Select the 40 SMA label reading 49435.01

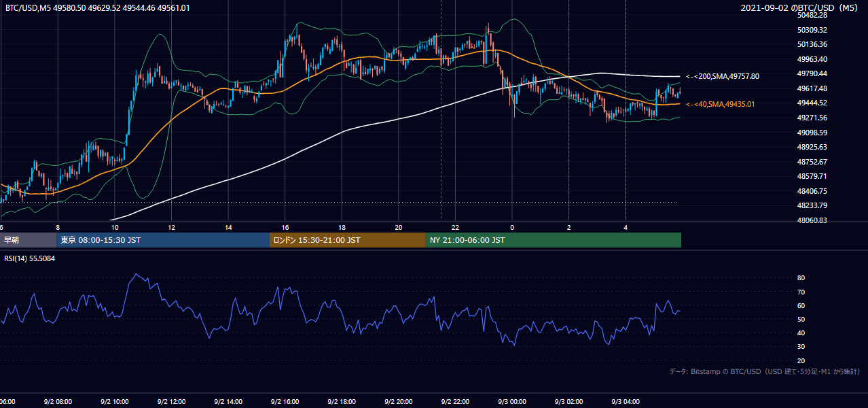tap(721, 104)
